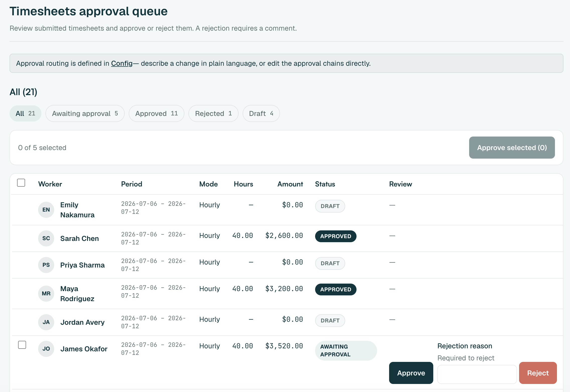Click the All (21) section heading

pyautogui.click(x=23, y=92)
